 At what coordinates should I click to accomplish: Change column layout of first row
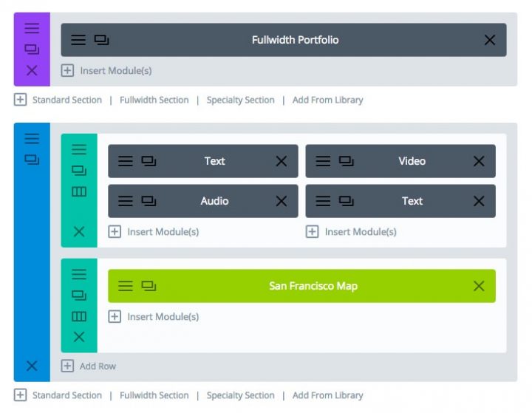click(x=79, y=191)
